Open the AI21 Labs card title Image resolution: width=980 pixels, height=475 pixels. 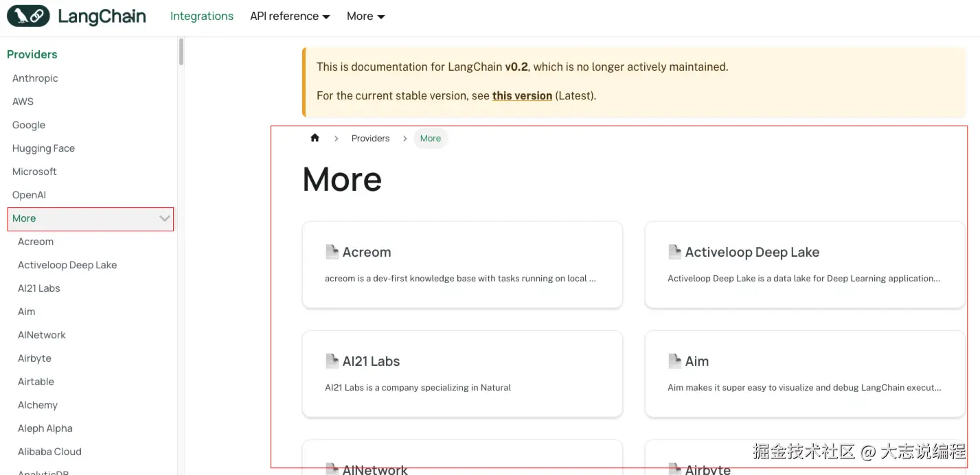tap(371, 361)
